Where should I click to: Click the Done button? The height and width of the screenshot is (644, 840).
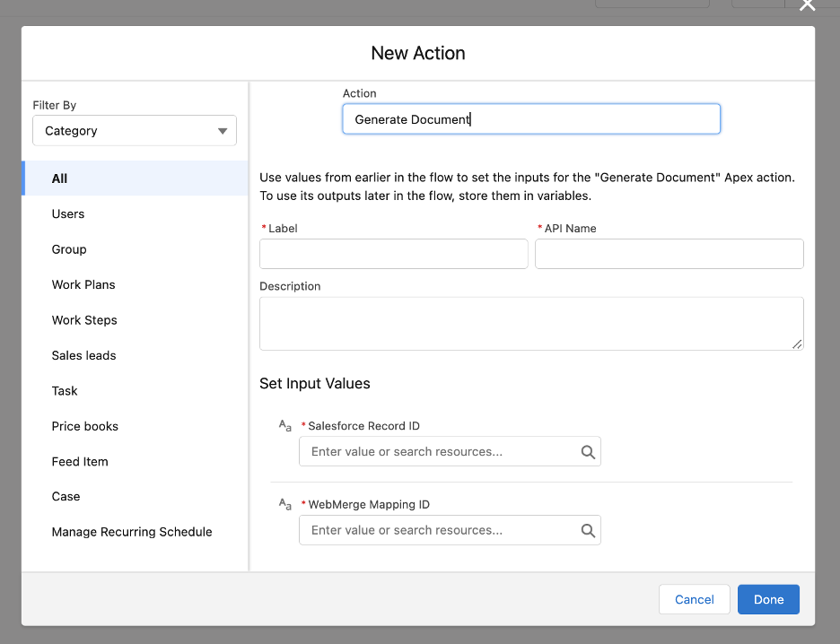tap(768, 599)
